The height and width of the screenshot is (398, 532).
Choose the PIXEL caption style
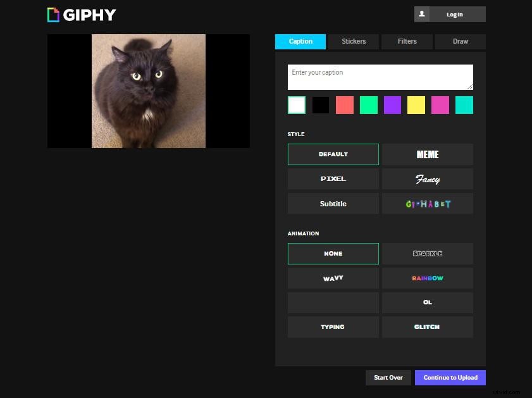click(x=333, y=178)
